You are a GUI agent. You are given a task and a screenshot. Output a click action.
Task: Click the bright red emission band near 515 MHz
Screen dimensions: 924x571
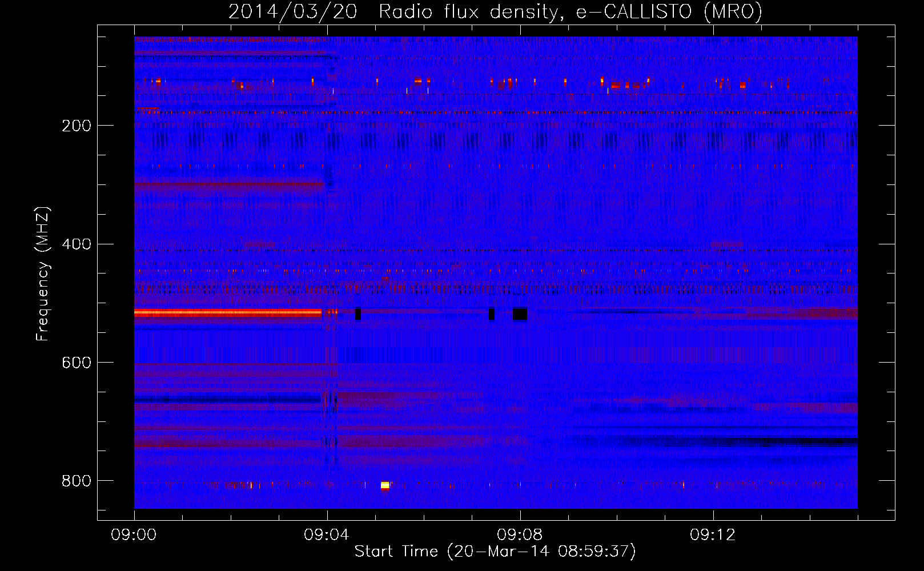pos(228,312)
